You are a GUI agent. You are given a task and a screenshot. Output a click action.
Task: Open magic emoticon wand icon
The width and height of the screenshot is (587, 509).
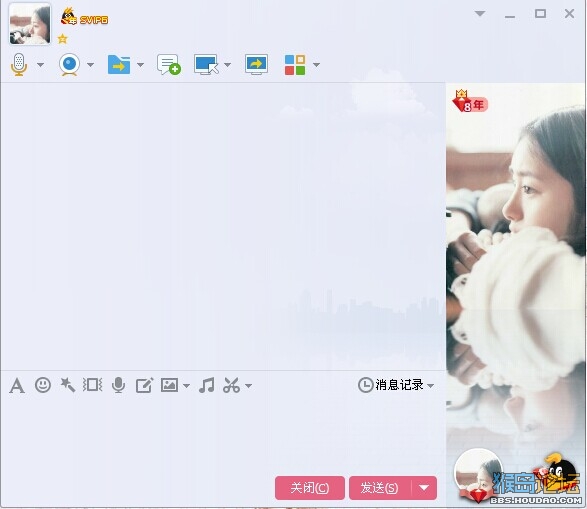coord(68,385)
